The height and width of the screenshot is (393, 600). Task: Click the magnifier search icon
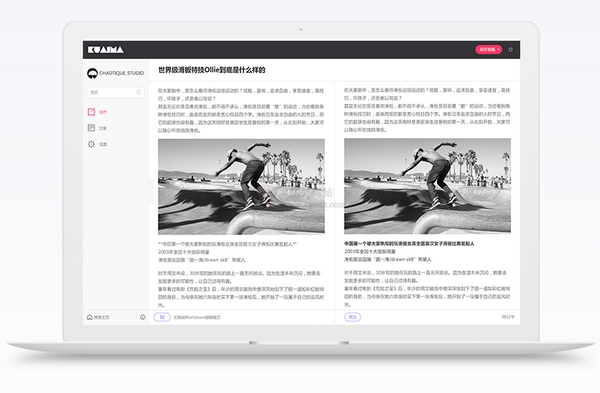coord(139,92)
